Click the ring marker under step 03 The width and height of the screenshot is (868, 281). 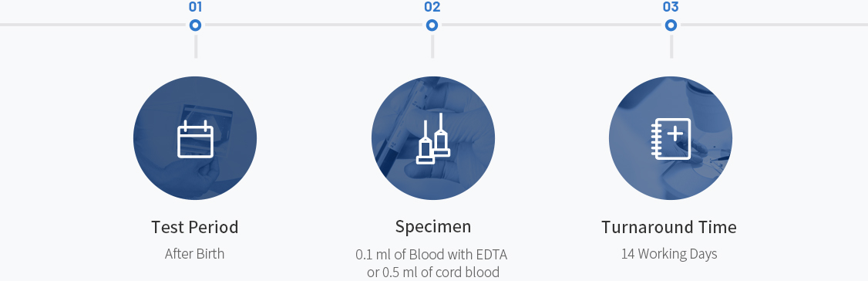(x=671, y=25)
